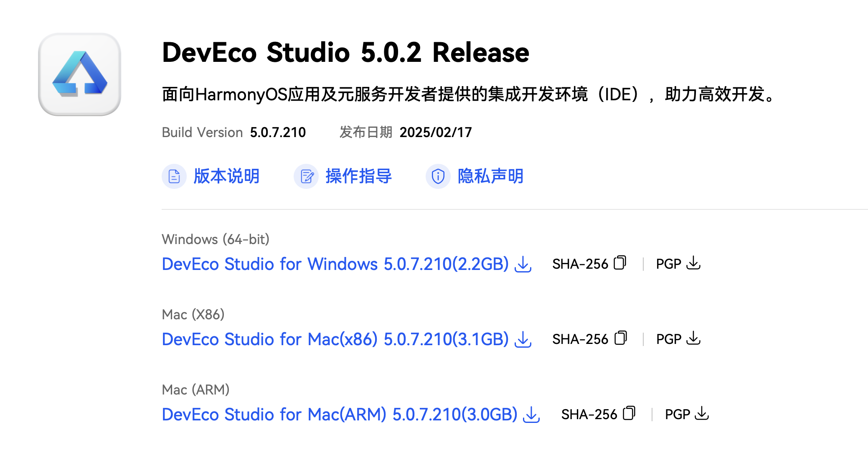868x453 pixels.
Task: Click the shield icon beside 隐私声明
Action: 438,176
